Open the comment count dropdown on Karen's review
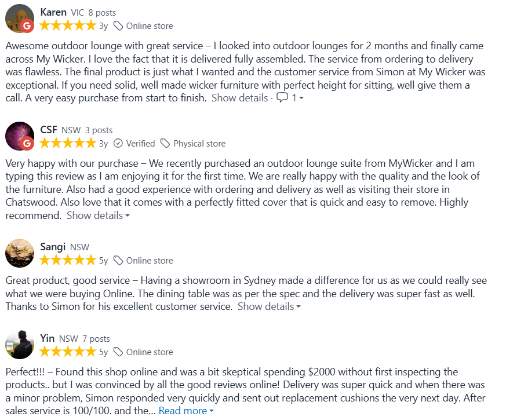The image size is (506, 420). point(296,98)
